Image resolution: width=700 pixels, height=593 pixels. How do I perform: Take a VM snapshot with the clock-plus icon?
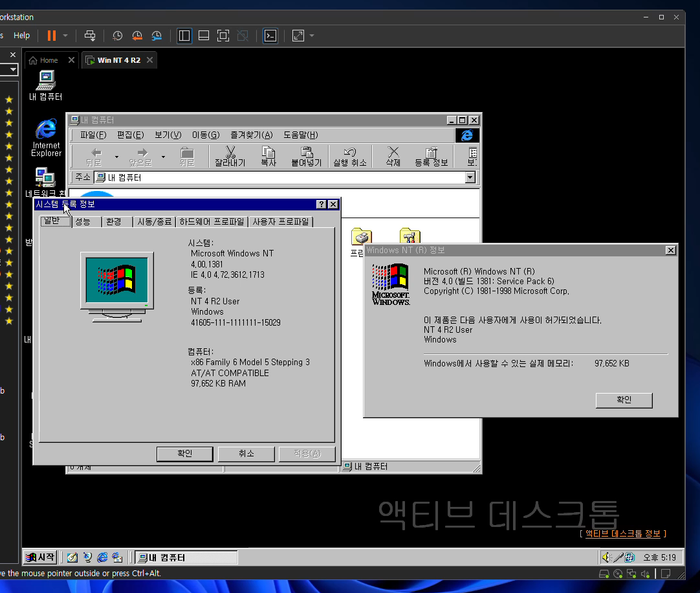click(117, 36)
